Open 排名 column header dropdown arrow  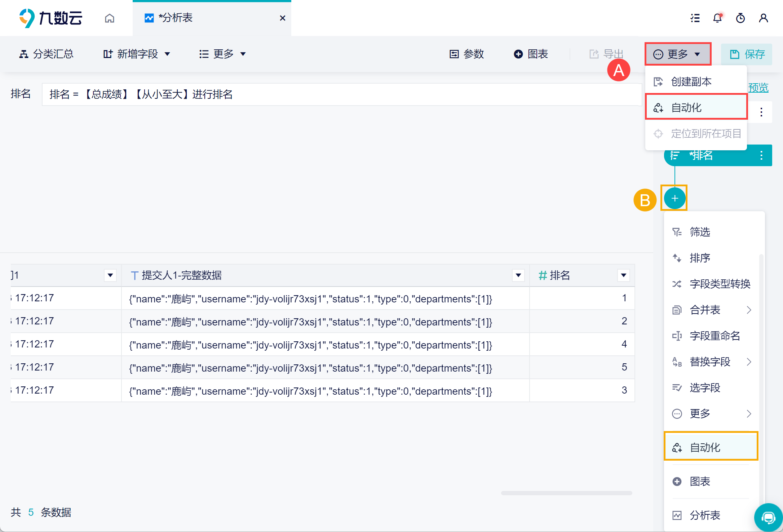pyautogui.click(x=623, y=275)
